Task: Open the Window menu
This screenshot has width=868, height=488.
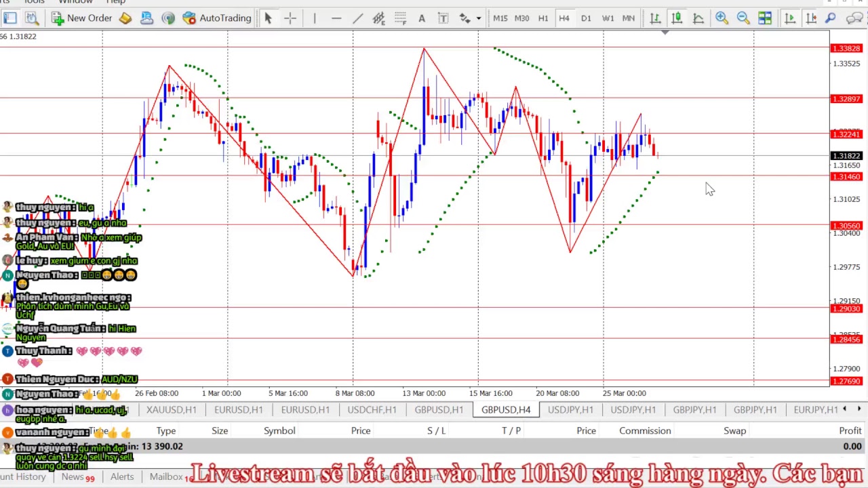Action: click(75, 2)
